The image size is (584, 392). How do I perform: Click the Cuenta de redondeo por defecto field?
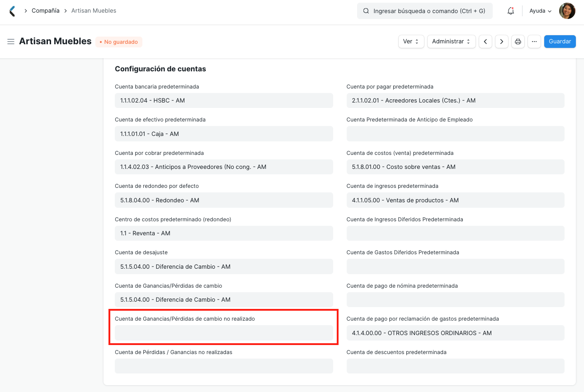click(x=224, y=200)
